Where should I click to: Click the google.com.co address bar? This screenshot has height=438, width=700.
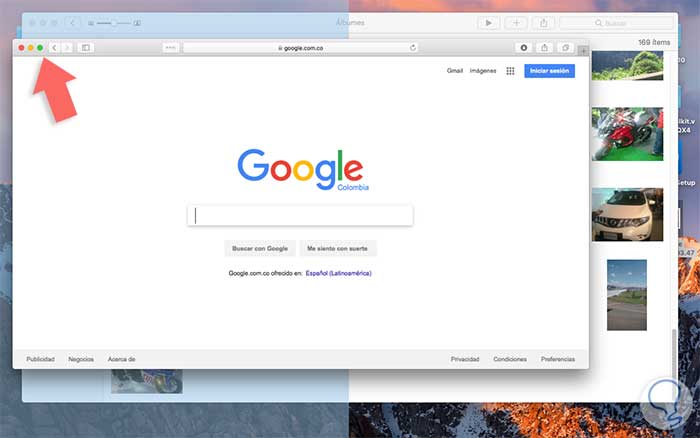tap(300, 48)
